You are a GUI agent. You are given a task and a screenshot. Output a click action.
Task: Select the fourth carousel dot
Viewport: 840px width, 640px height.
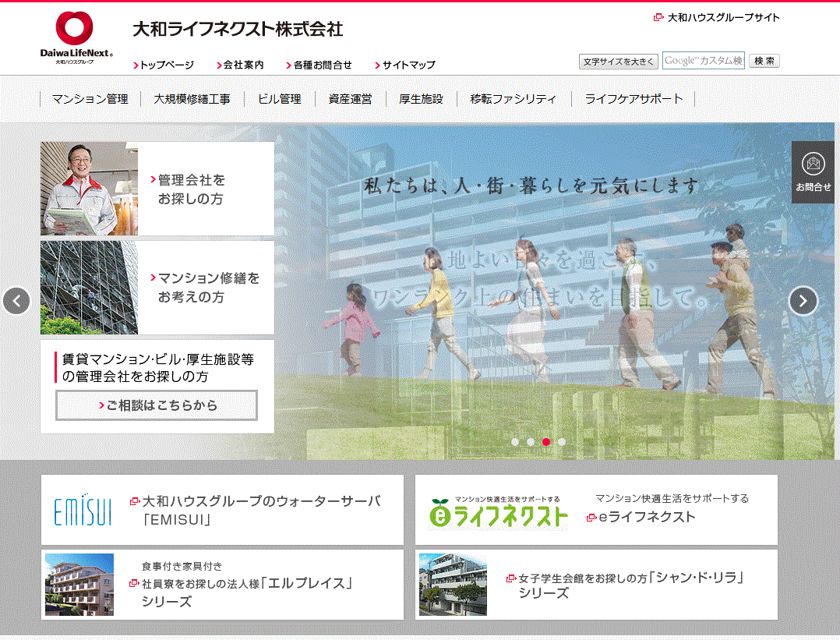561,442
